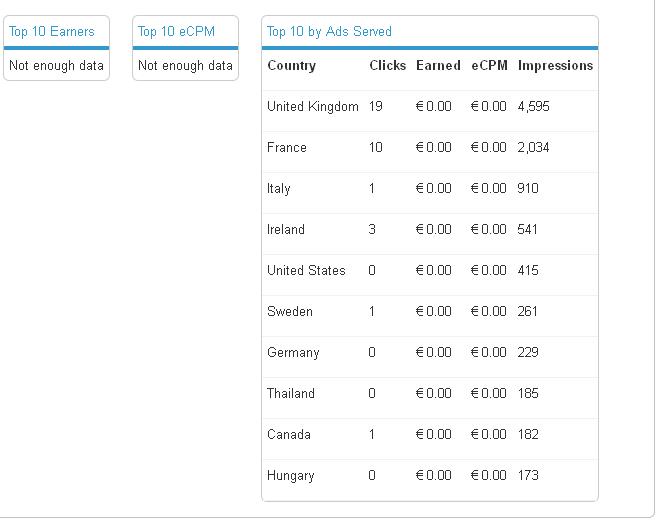Select the Canada country row
Image resolution: width=659 pixels, height=528 pixels.
[288, 434]
